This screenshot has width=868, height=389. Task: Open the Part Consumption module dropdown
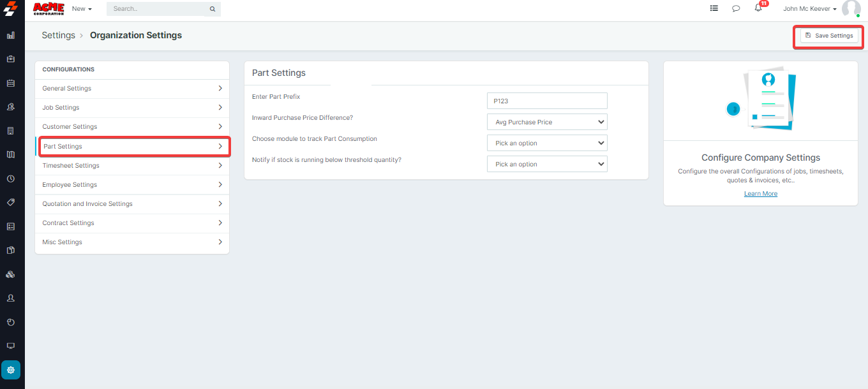coord(547,143)
